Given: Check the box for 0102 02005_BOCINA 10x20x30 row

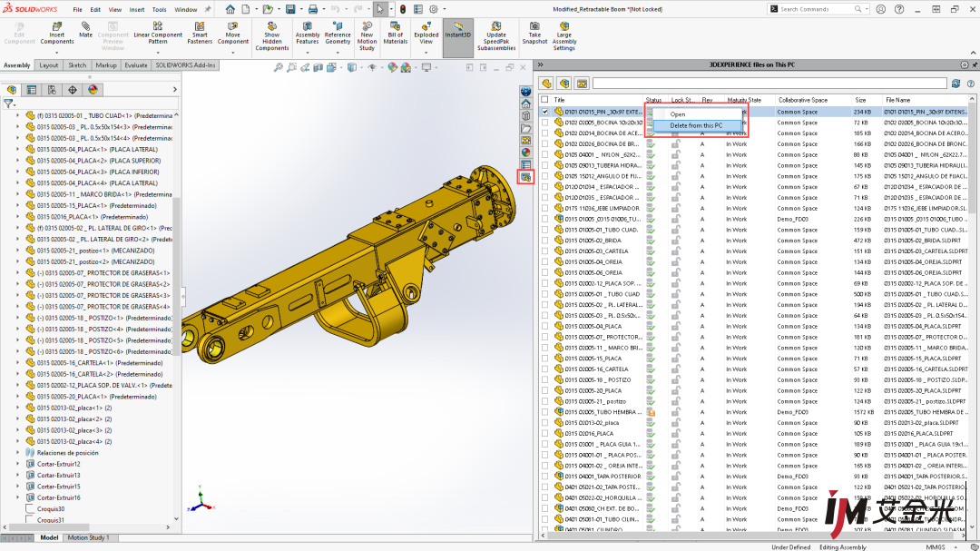Looking at the screenshot, I should point(545,122).
